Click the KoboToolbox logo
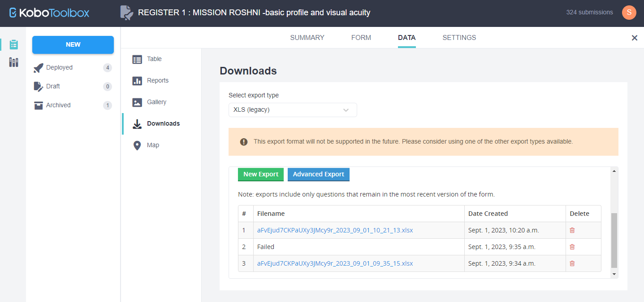The image size is (644, 302). pyautogui.click(x=49, y=13)
